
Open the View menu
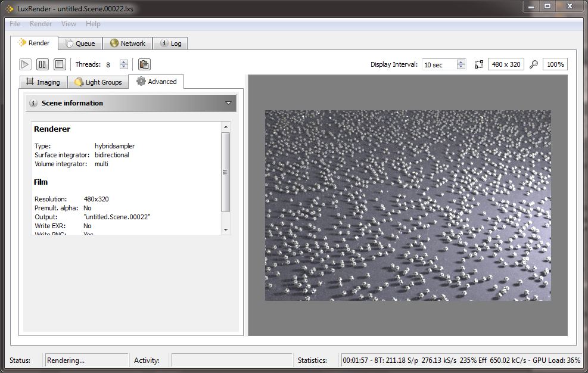tap(69, 24)
